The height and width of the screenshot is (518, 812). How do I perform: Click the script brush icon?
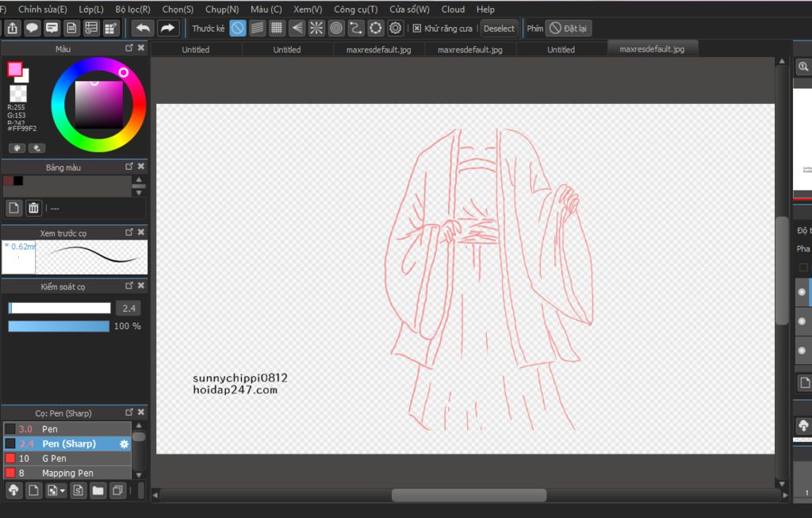tap(79, 490)
